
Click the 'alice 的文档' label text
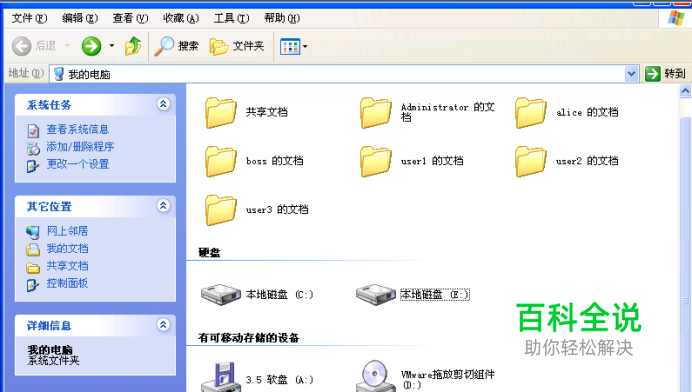coord(587,112)
